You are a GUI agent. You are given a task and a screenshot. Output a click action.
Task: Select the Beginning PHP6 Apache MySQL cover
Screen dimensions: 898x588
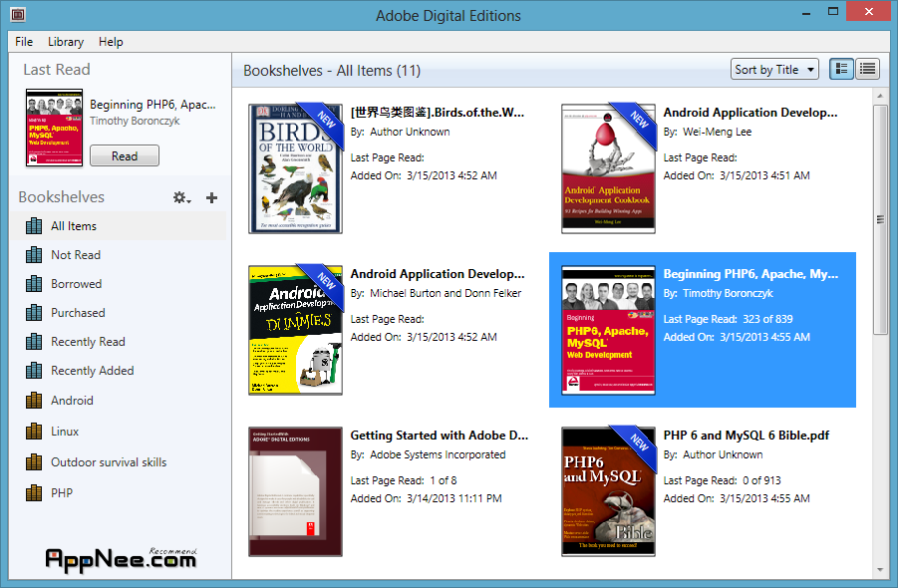click(608, 330)
